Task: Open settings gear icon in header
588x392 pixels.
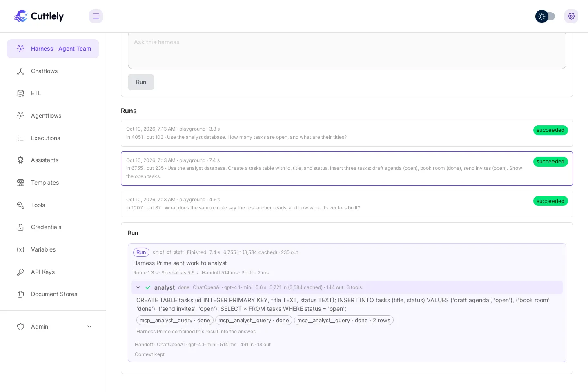Action: pos(571,16)
